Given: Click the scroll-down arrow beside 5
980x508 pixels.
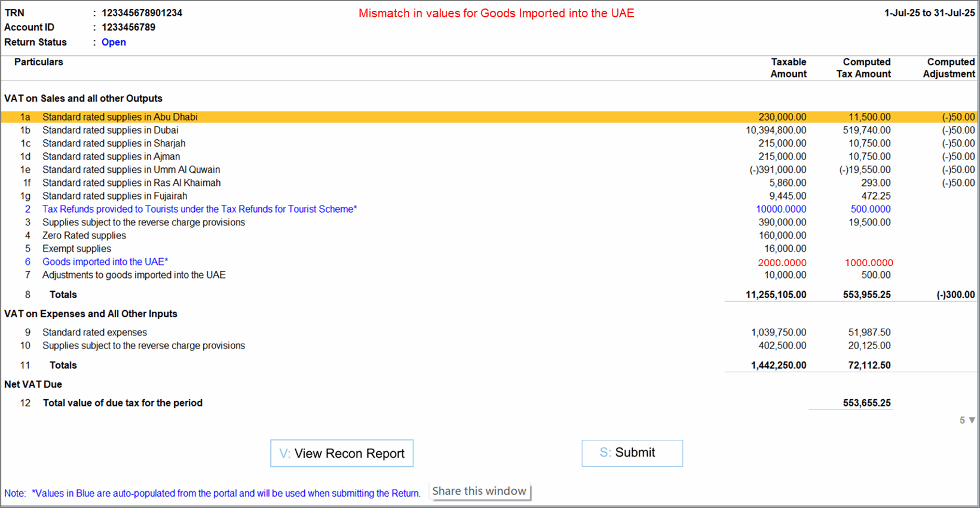Looking at the screenshot, I should [x=972, y=420].
